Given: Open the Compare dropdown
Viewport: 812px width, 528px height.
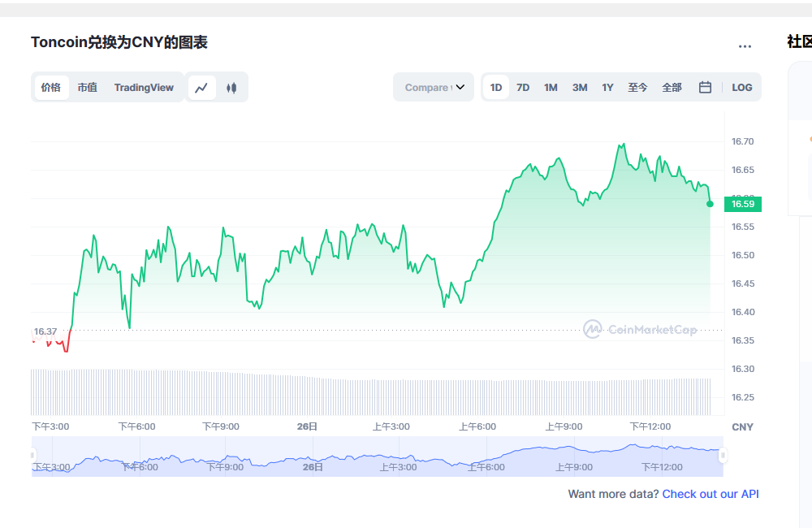Looking at the screenshot, I should (434, 87).
